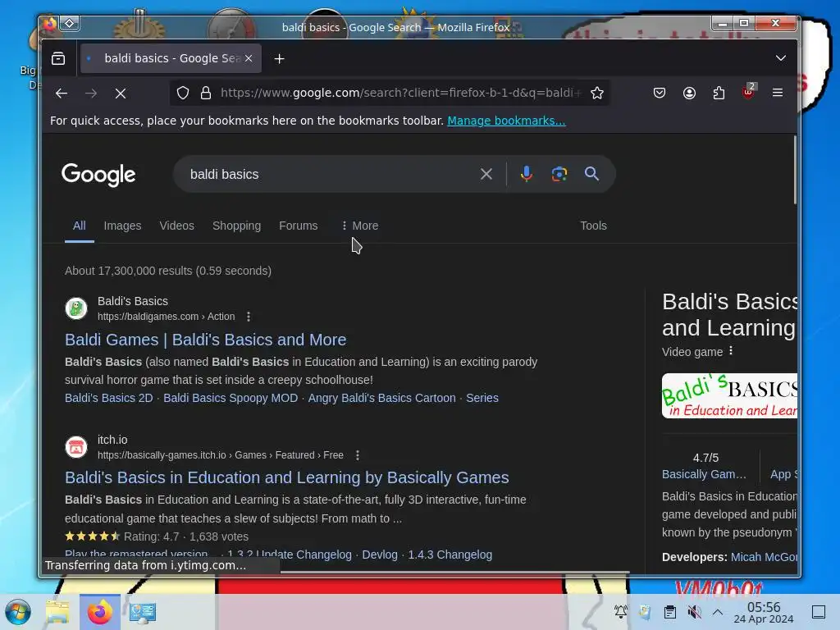The width and height of the screenshot is (840, 630).
Task: Go back one page
Action: point(62,94)
